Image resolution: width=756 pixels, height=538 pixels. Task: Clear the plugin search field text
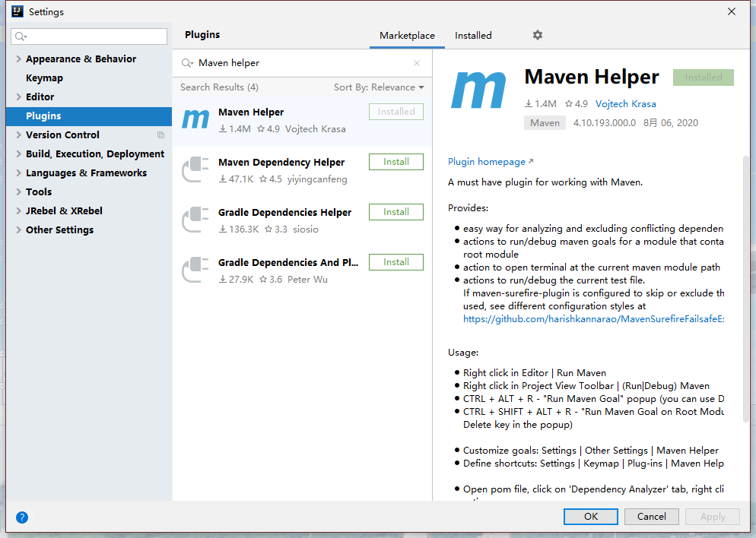417,63
